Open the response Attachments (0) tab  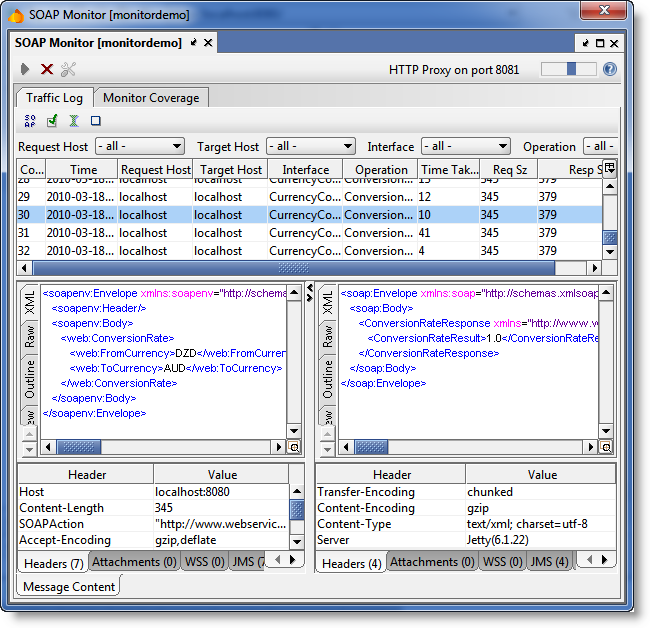coord(432,562)
